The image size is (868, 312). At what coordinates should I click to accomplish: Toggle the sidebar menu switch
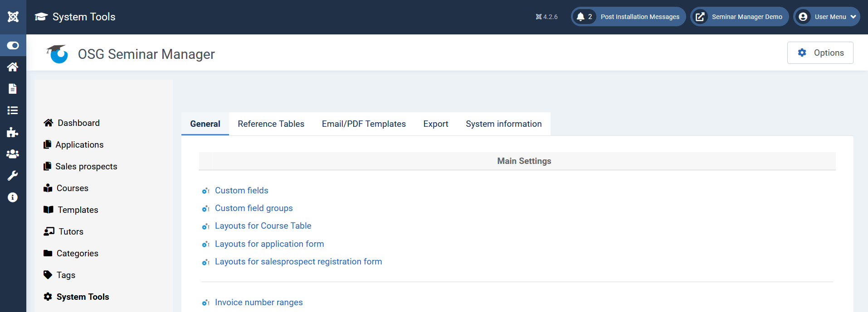13,45
